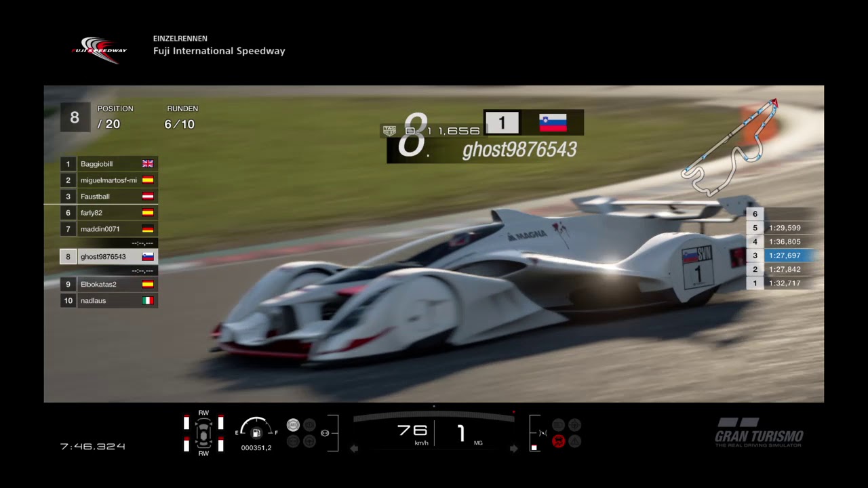Select the highlighted ghost9876543 standings row
Viewport: 868px width, 488px height.
pyautogui.click(x=108, y=257)
